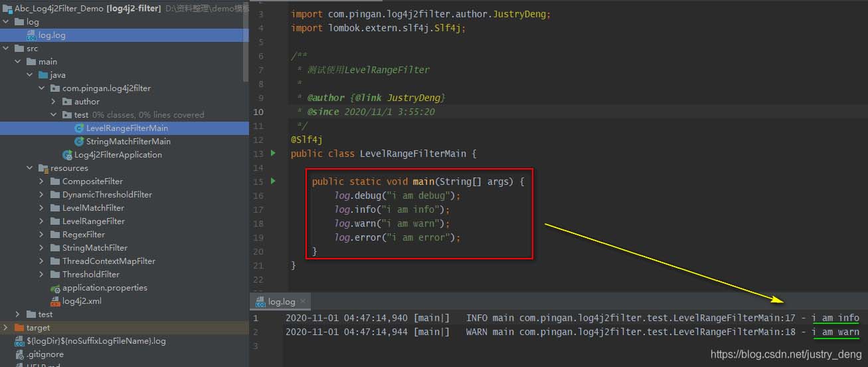Click the author package icon

coord(68,102)
